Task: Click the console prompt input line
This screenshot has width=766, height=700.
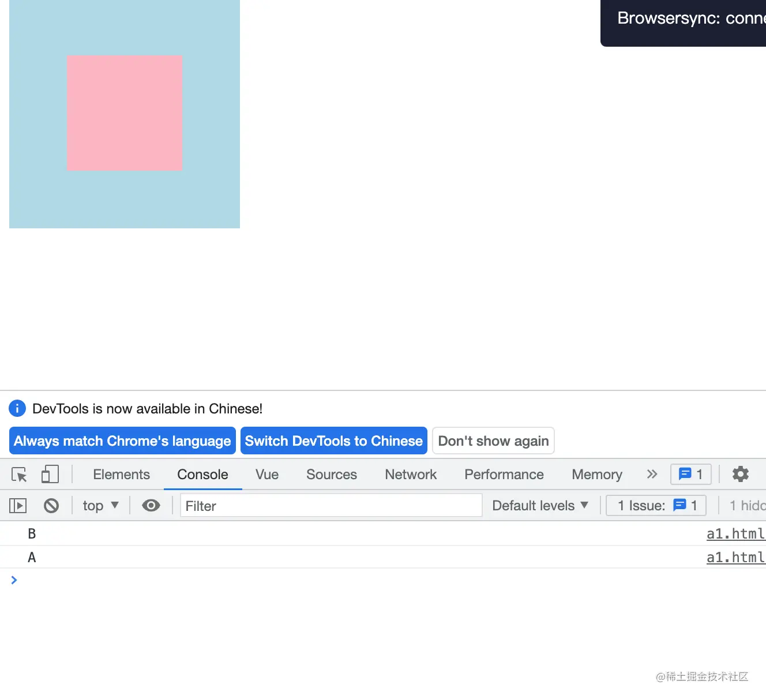Action: point(383,580)
